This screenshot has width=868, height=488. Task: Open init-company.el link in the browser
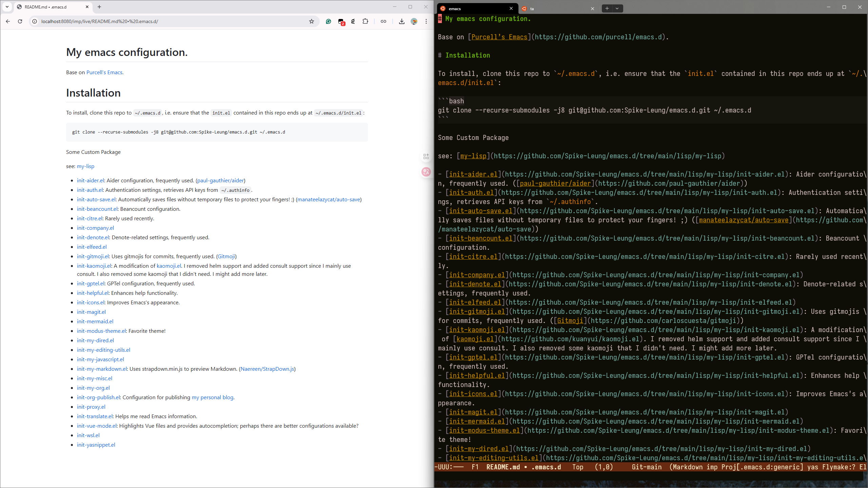coord(95,228)
